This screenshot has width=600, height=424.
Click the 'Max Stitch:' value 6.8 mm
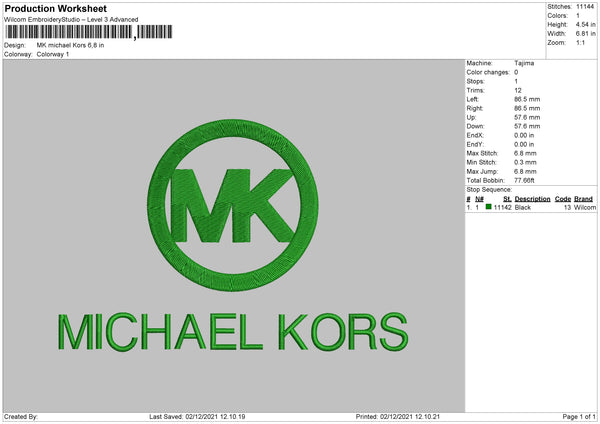click(525, 153)
